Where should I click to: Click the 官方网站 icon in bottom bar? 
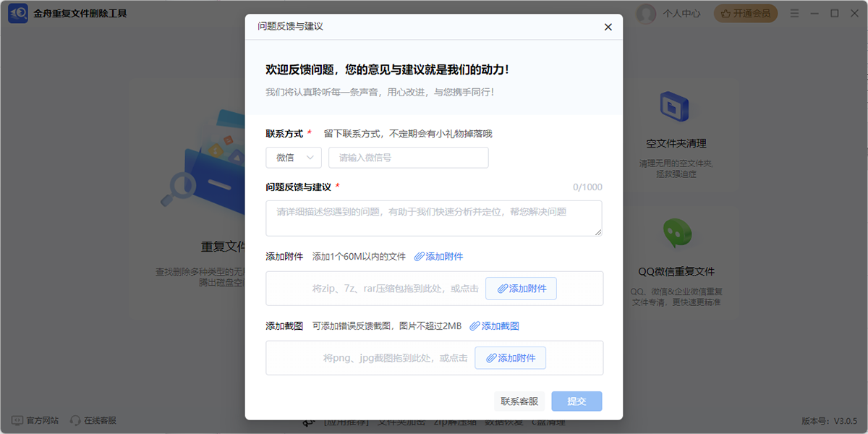[16, 418]
